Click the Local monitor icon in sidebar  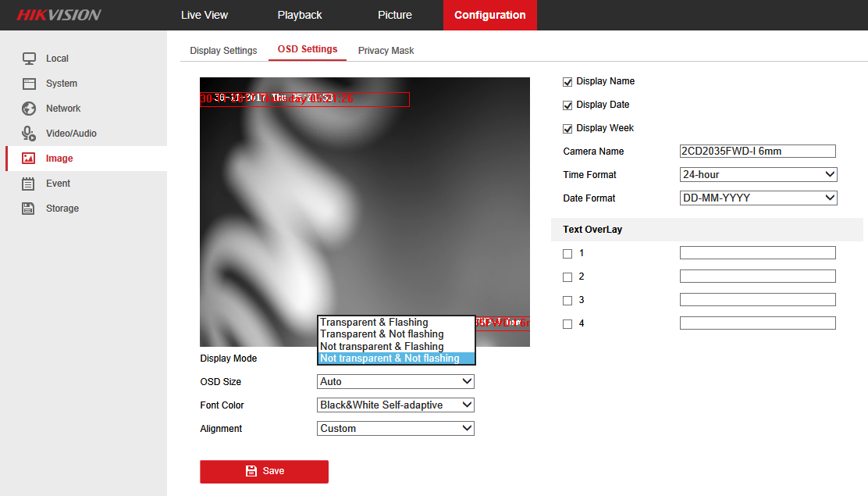point(29,59)
